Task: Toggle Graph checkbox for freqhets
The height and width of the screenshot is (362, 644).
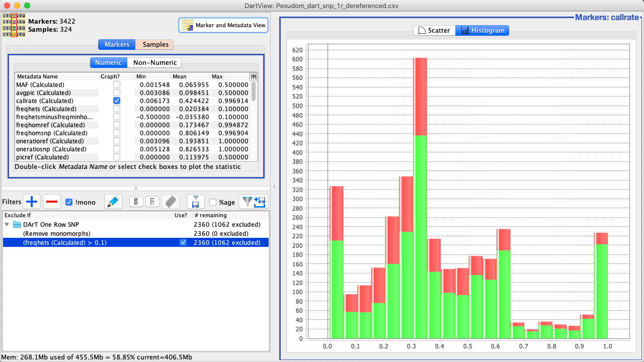Action: pos(117,109)
